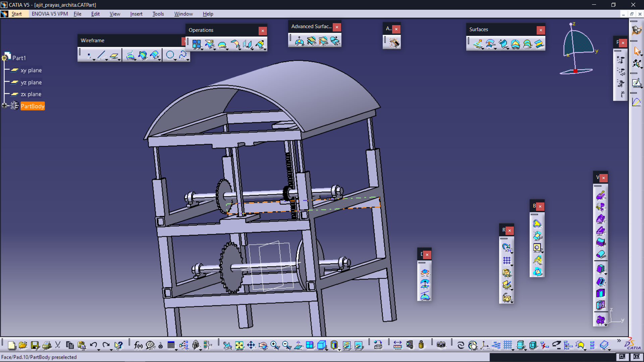Click the Extrude icon in Surfaces toolbar
This screenshot has height=362, width=644.
click(478, 44)
